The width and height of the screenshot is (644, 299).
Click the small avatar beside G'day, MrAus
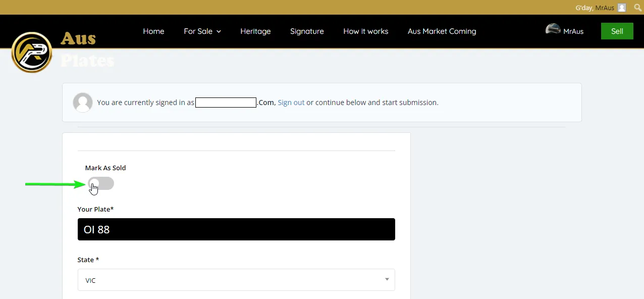[622, 8]
